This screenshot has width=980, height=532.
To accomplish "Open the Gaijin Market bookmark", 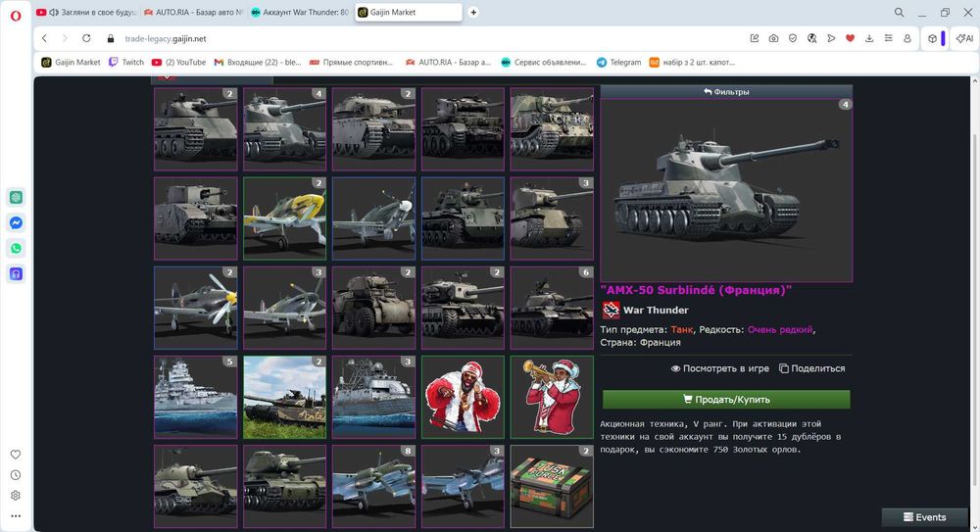I will [x=71, y=62].
